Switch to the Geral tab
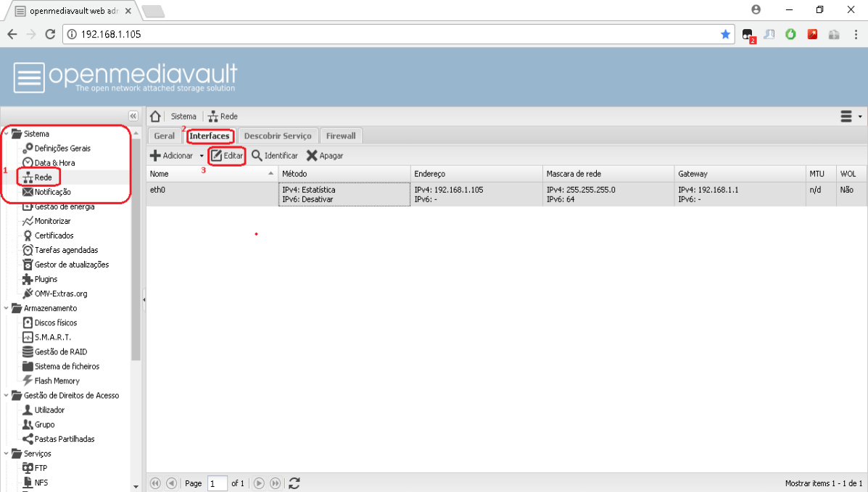Image resolution: width=868 pixels, height=492 pixels. point(164,136)
